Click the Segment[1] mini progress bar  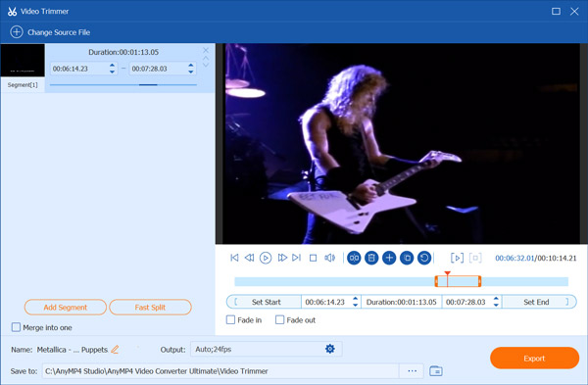[x=123, y=85]
